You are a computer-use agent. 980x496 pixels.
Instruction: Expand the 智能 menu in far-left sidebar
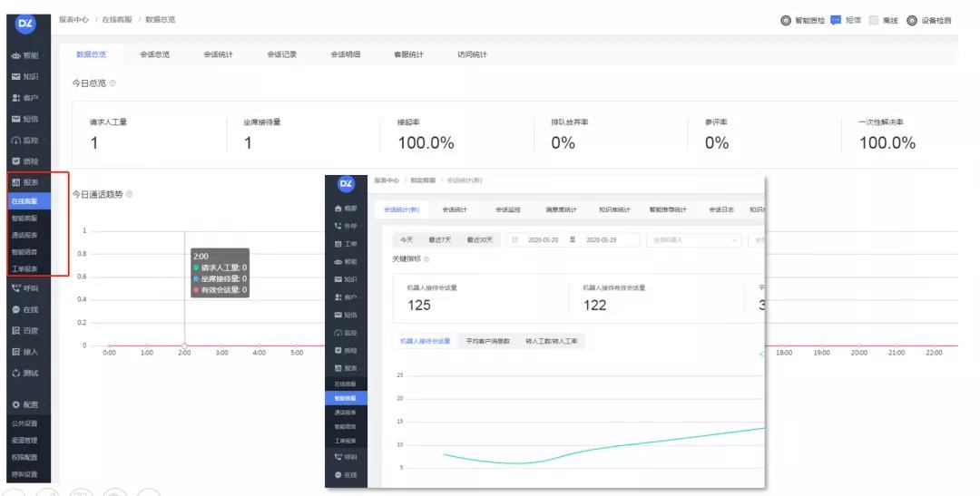pos(24,55)
